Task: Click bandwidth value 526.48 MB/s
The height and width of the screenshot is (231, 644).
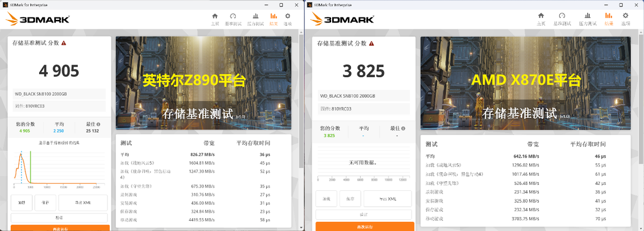Action: coord(527,183)
